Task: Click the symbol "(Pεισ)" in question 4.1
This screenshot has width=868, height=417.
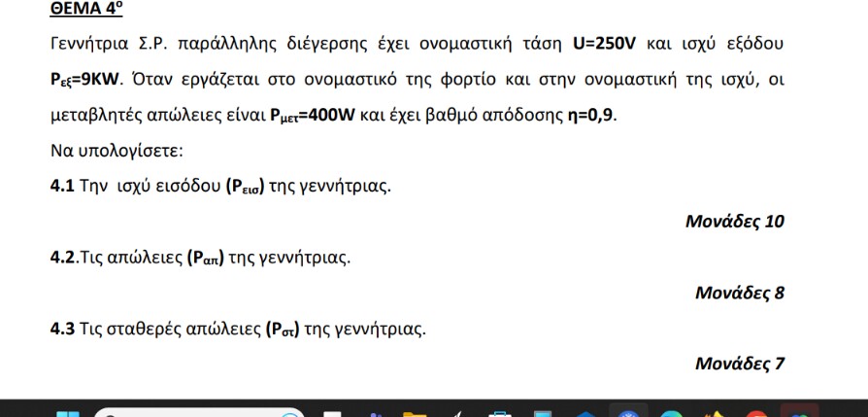Action: pyautogui.click(x=245, y=187)
